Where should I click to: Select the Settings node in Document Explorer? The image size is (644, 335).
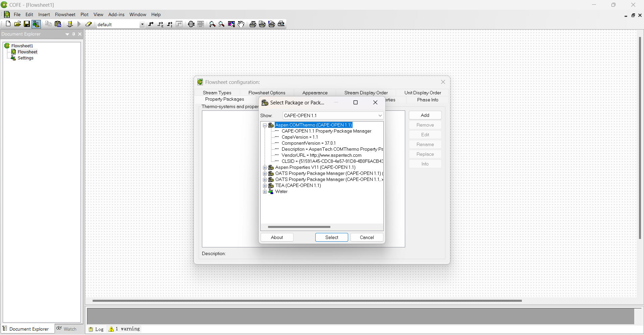click(x=25, y=58)
